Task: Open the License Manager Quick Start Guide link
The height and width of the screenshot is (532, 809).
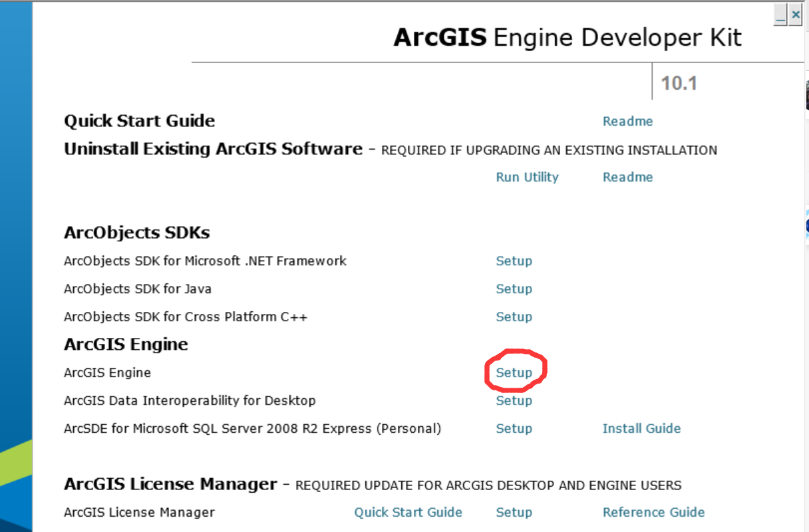Action: tap(408, 512)
